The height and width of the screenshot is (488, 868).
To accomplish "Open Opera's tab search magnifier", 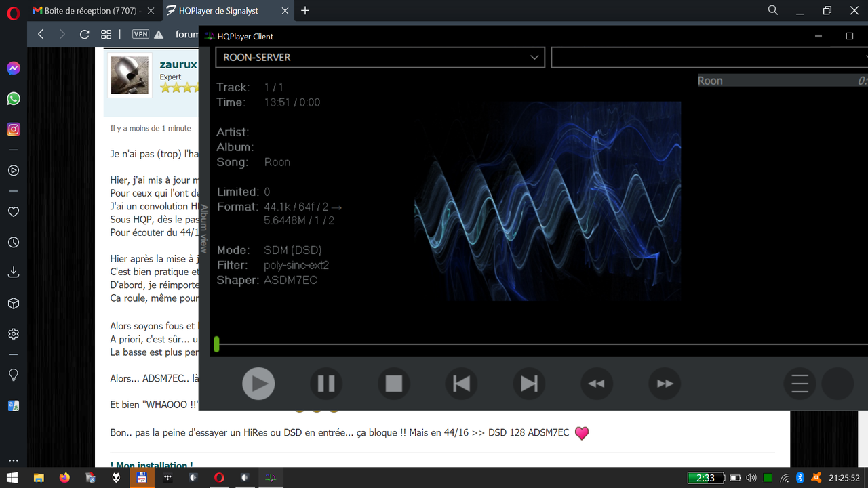I will [x=773, y=10].
